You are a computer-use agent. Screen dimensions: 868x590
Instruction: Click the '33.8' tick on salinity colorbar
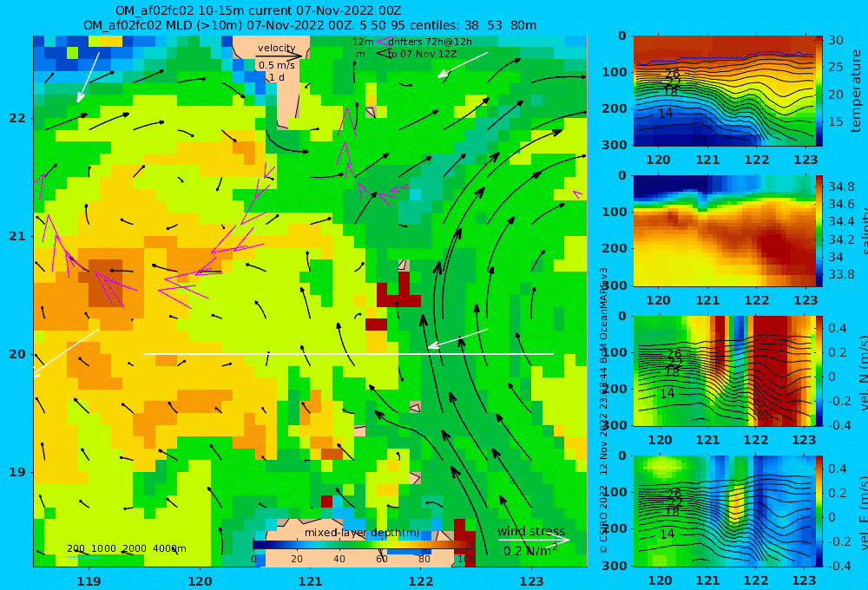click(841, 274)
